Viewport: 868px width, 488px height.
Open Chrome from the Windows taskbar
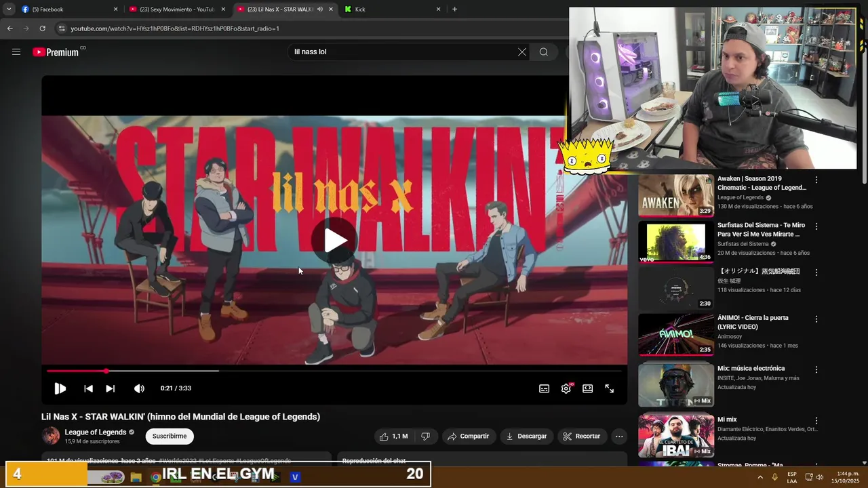[x=155, y=476]
